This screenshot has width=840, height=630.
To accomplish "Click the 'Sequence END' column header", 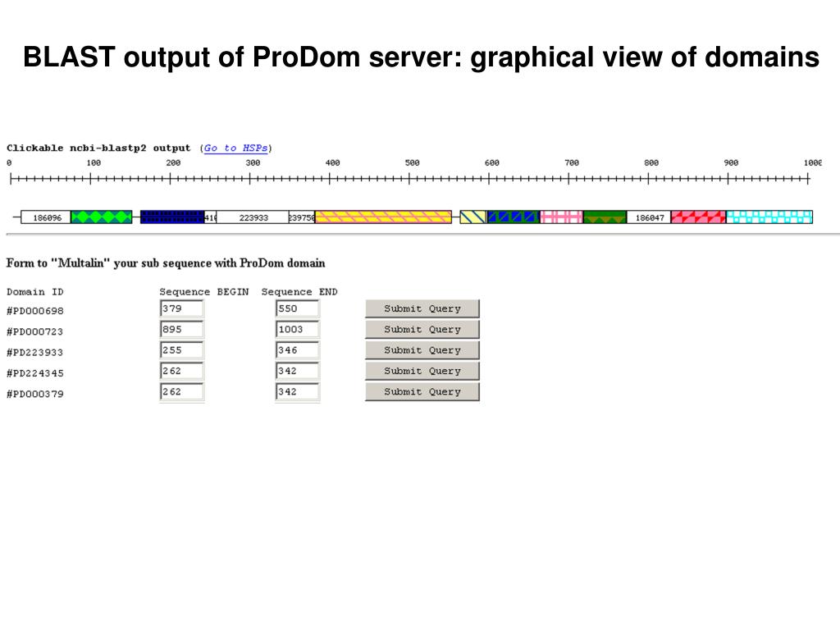I will [299, 292].
